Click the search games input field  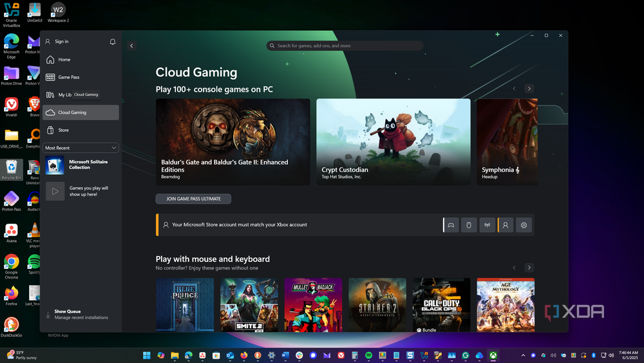[x=345, y=46]
